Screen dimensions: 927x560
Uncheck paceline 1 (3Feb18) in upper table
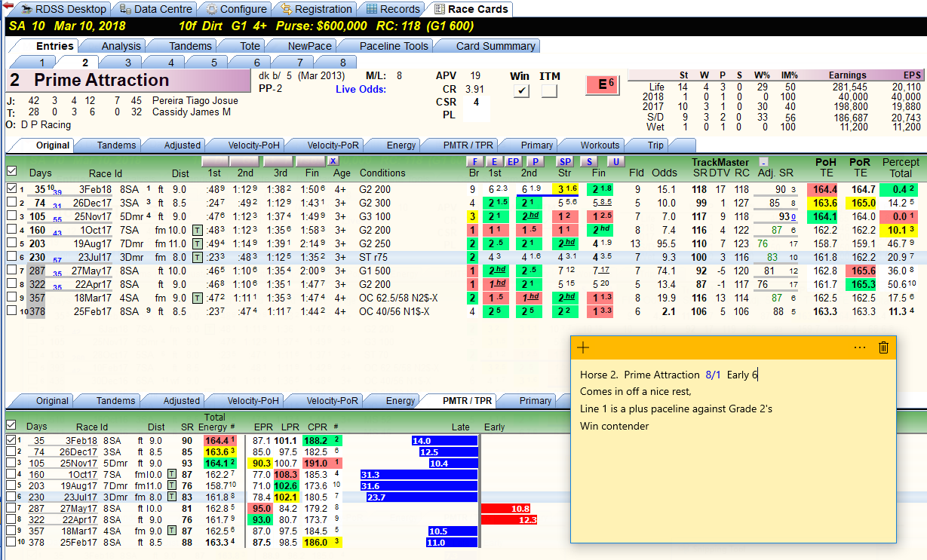[x=11, y=188]
